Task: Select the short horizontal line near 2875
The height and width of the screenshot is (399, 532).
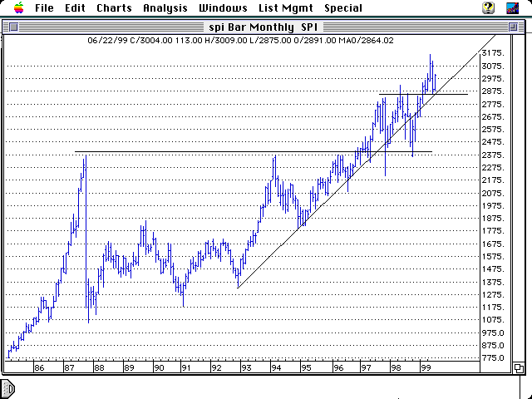Action: (423, 94)
